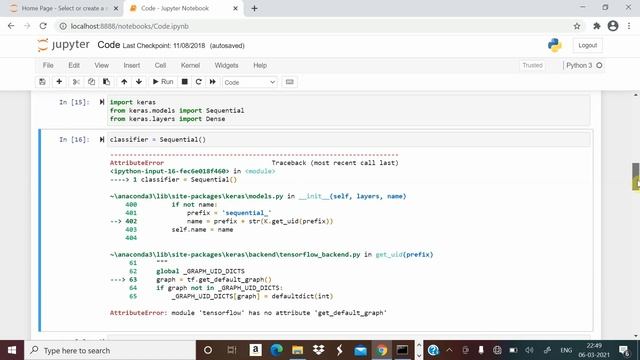Click the Logout button
This screenshot has width=640, height=360.
pyautogui.click(x=587, y=45)
